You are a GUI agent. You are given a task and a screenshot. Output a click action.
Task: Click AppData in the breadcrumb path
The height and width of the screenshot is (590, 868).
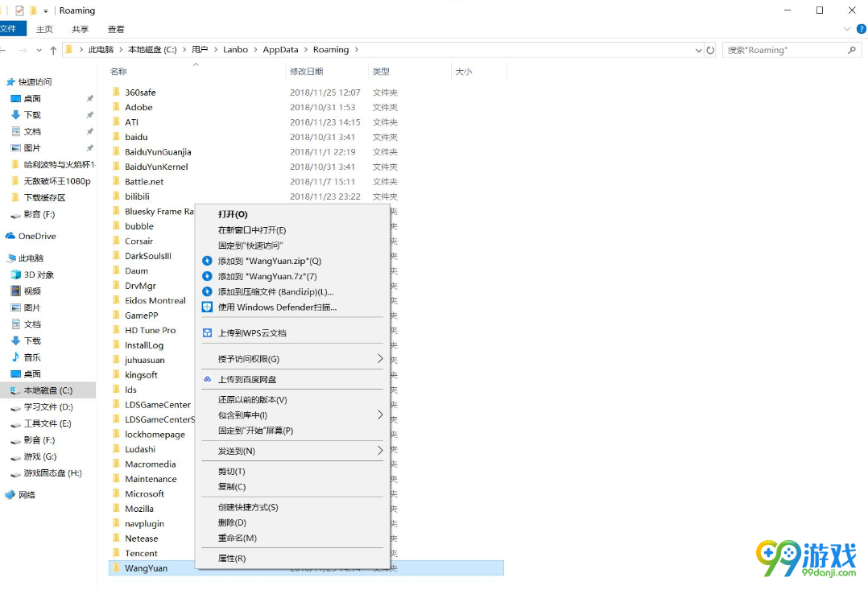280,50
